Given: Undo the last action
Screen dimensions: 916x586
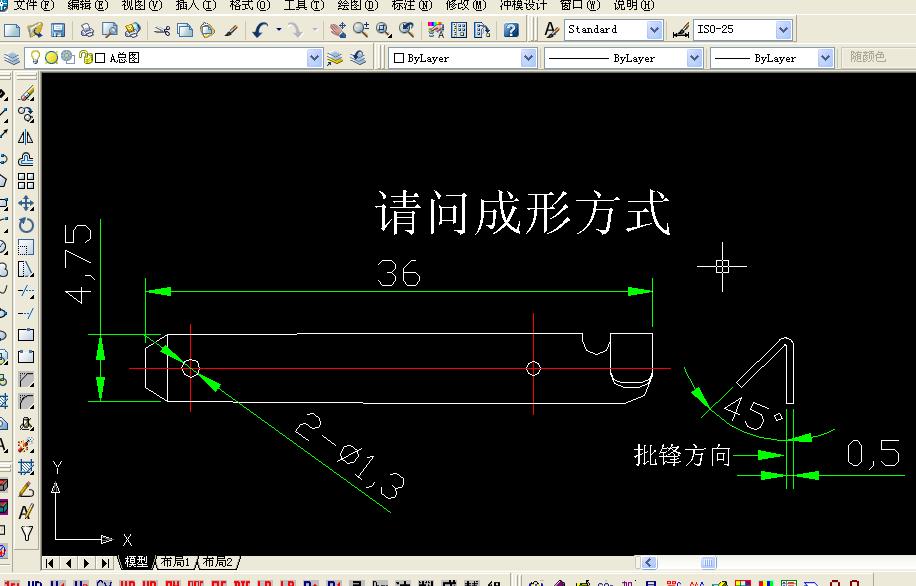Looking at the screenshot, I should click(x=261, y=30).
